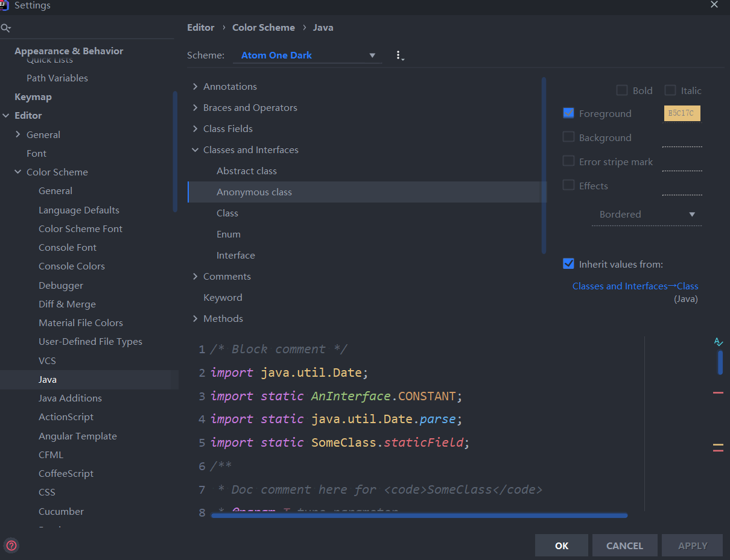
Task: Open scheme actions three-dot menu
Action: click(399, 55)
